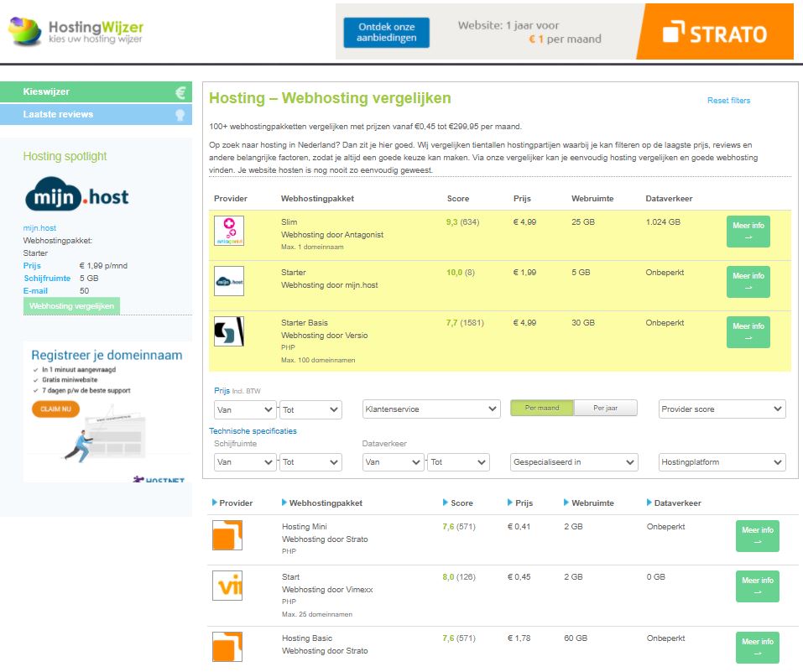Click the Versio provider logo
This screenshot has width=803, height=672.
[x=229, y=331]
